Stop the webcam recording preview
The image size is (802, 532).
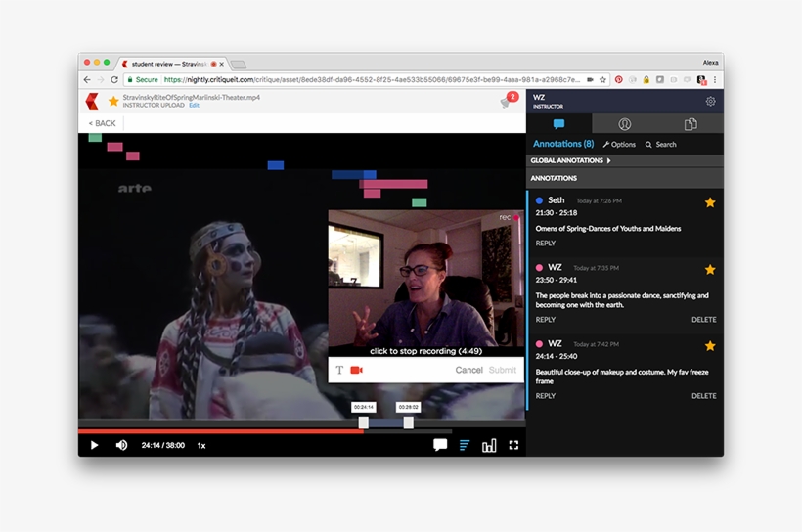pyautogui.click(x=425, y=351)
